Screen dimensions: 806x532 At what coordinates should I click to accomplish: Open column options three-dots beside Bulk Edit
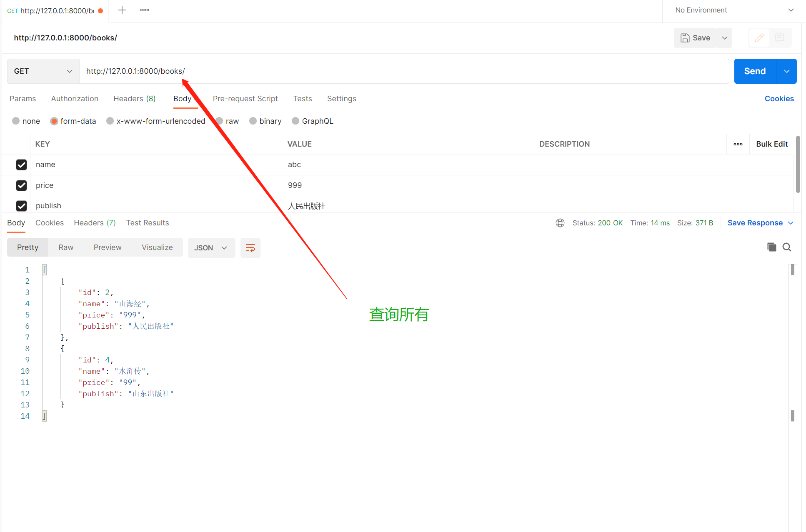coord(738,144)
